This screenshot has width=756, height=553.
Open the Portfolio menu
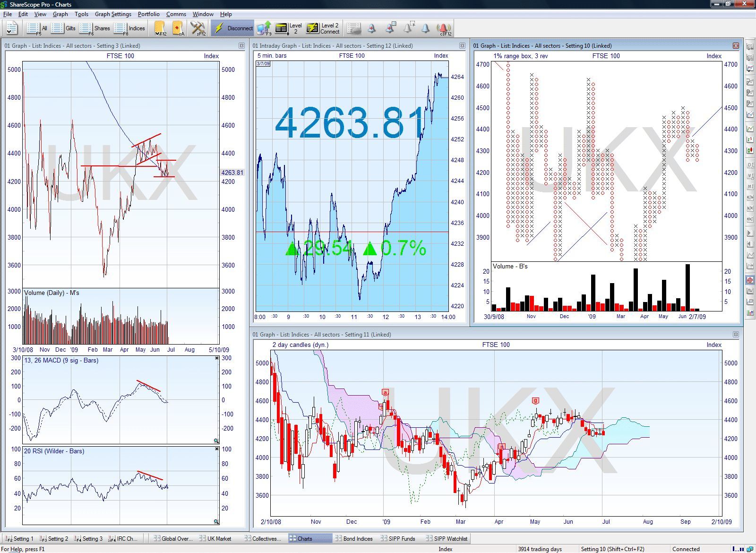[x=149, y=14]
